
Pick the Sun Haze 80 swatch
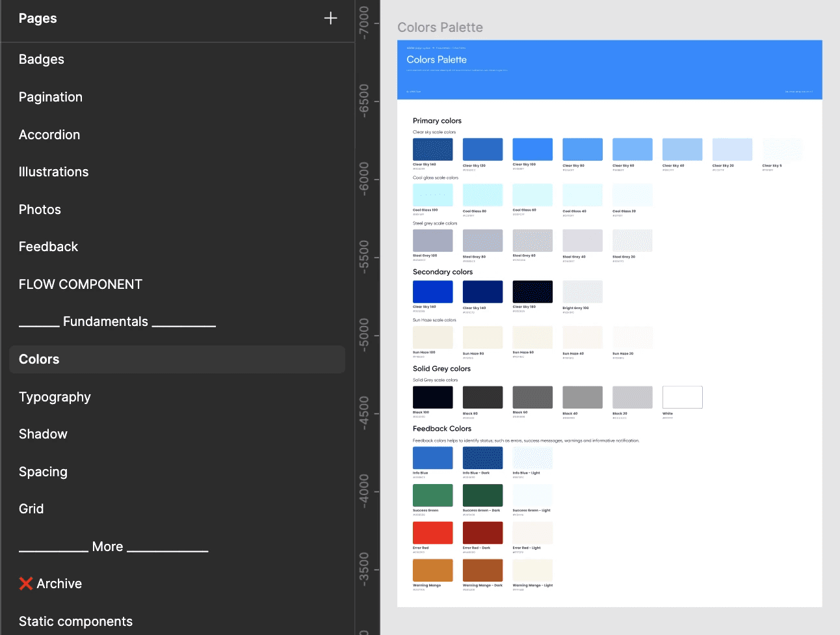[482, 337]
